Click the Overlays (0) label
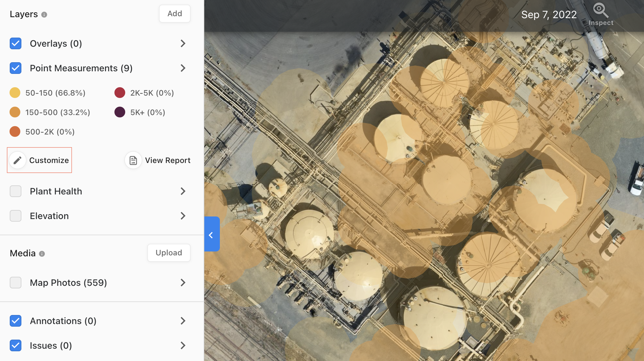Image resolution: width=644 pixels, height=361 pixels. [56, 43]
